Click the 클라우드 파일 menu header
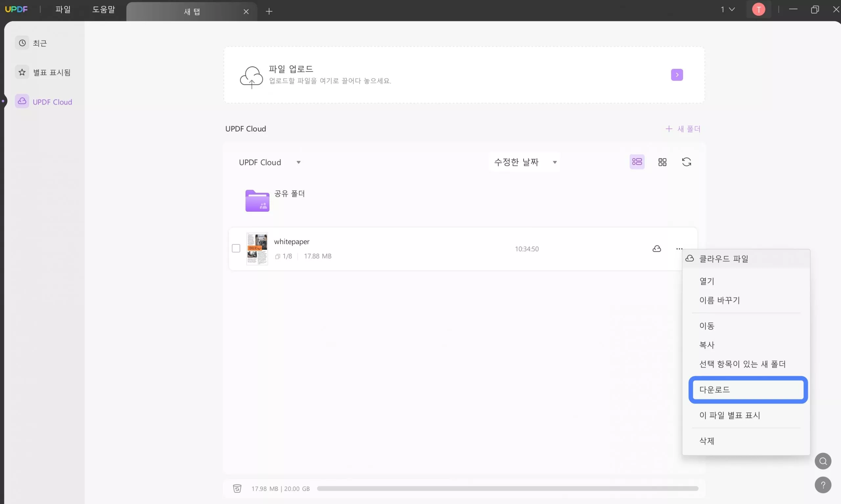 point(746,259)
